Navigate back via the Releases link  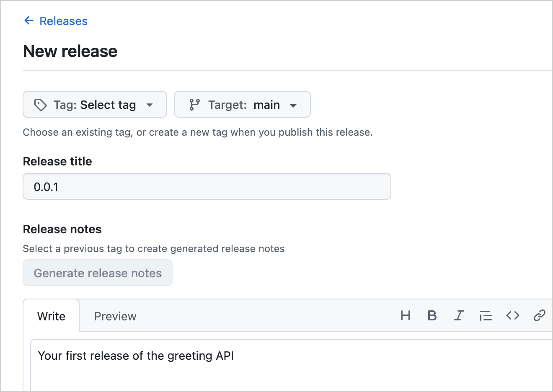click(x=63, y=21)
